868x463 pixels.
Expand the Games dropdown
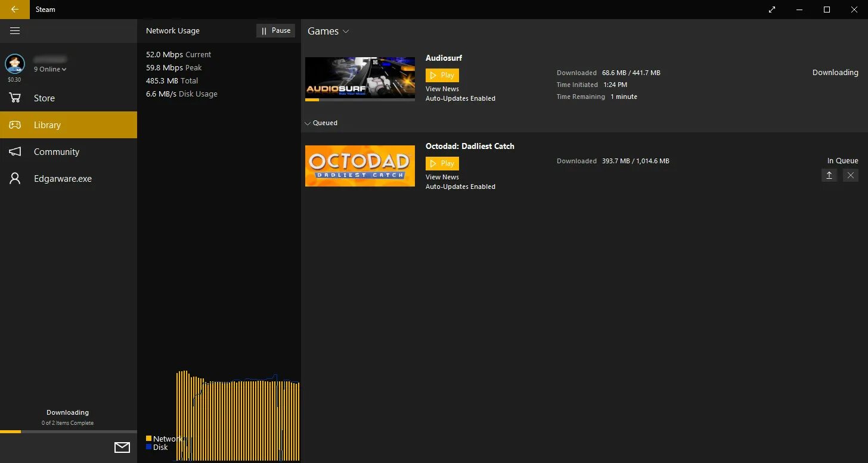click(x=328, y=32)
